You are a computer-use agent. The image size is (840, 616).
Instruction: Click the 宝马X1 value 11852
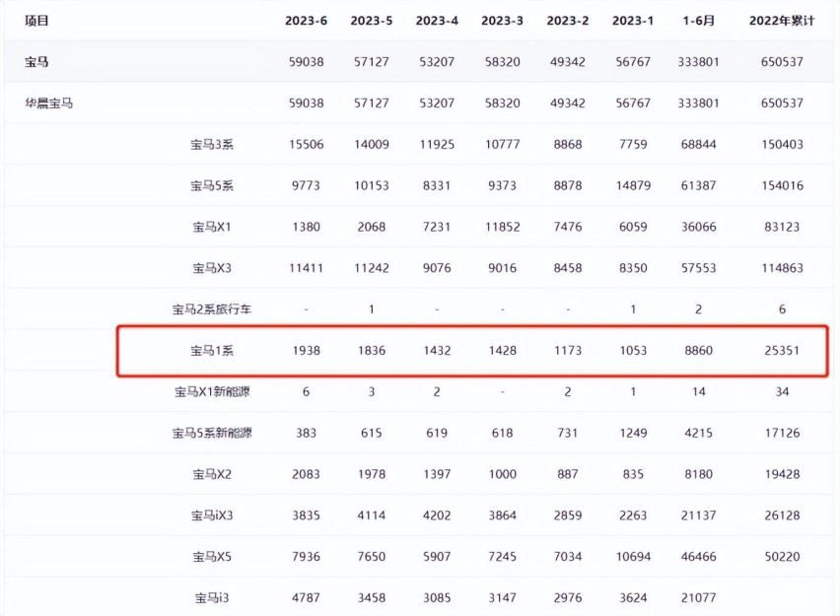click(502, 227)
